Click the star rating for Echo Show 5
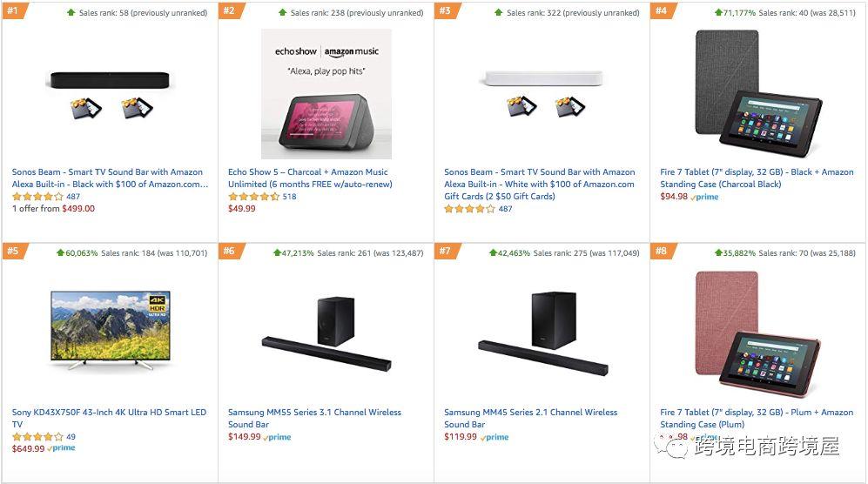Screen dimensions: 868x484 [x=253, y=197]
